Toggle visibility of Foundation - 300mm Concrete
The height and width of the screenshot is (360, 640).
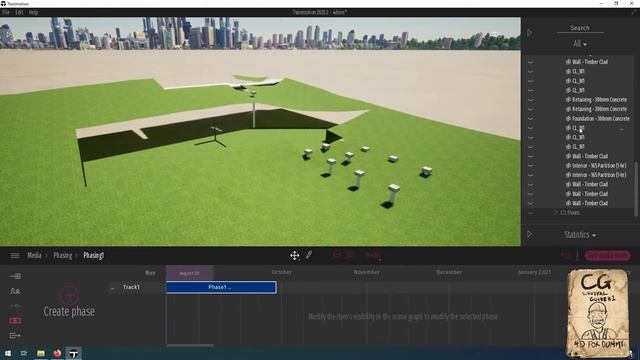tap(531, 119)
